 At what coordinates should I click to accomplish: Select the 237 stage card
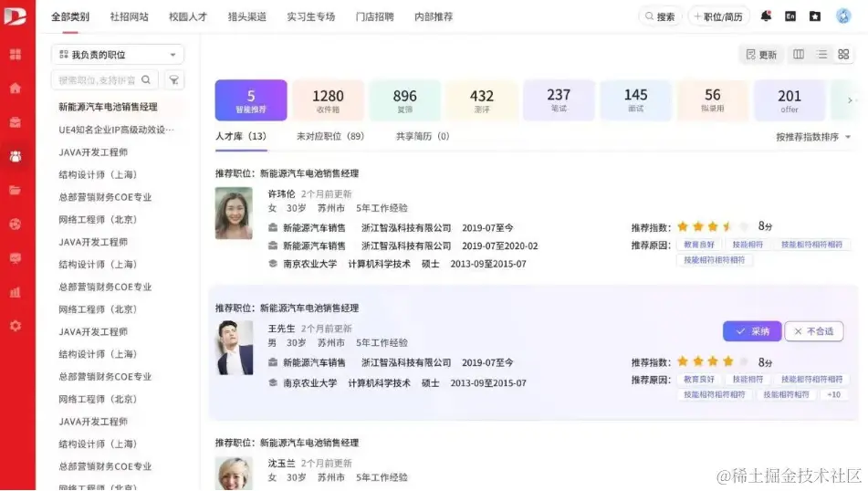click(x=559, y=100)
